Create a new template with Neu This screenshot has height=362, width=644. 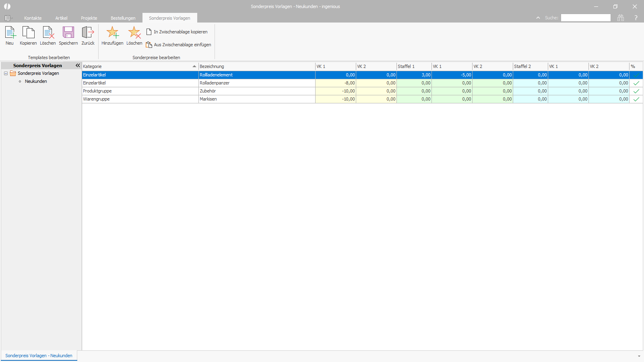pos(10,36)
